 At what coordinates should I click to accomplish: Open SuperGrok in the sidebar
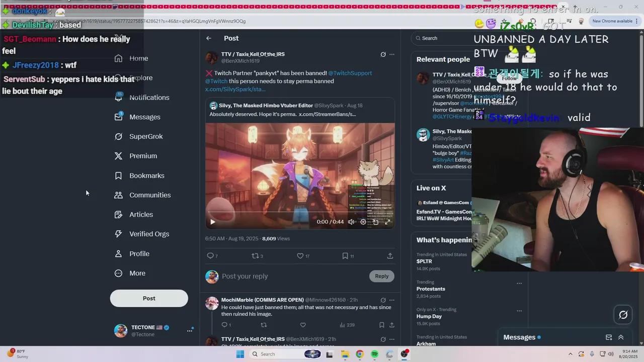pyautogui.click(x=138, y=137)
